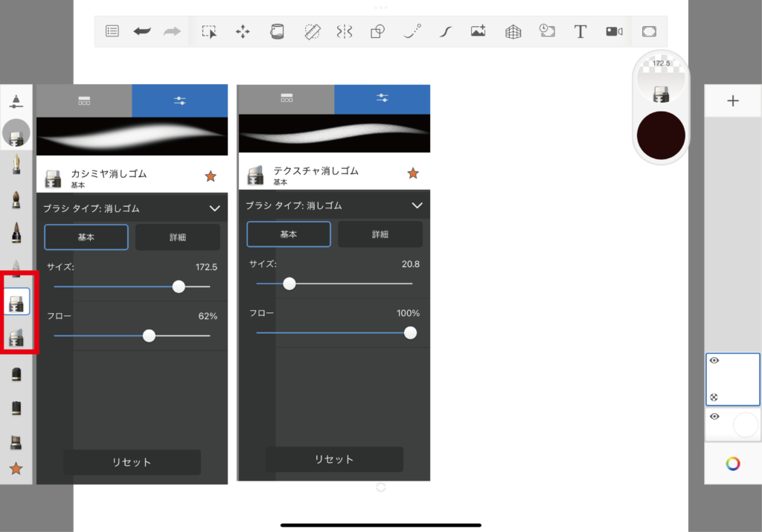This screenshot has width=762, height=532.
Task: Select the dark ink pen brush
Action: (x=16, y=232)
